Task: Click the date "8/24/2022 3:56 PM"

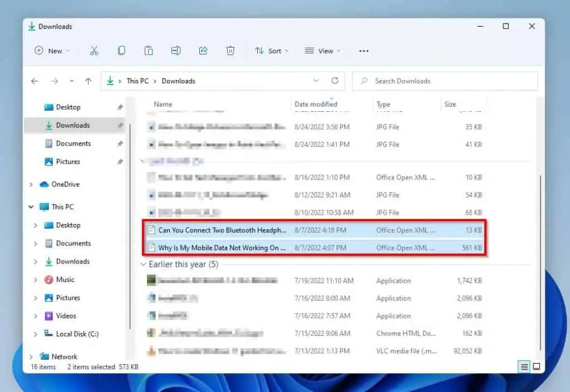Action: tap(322, 127)
